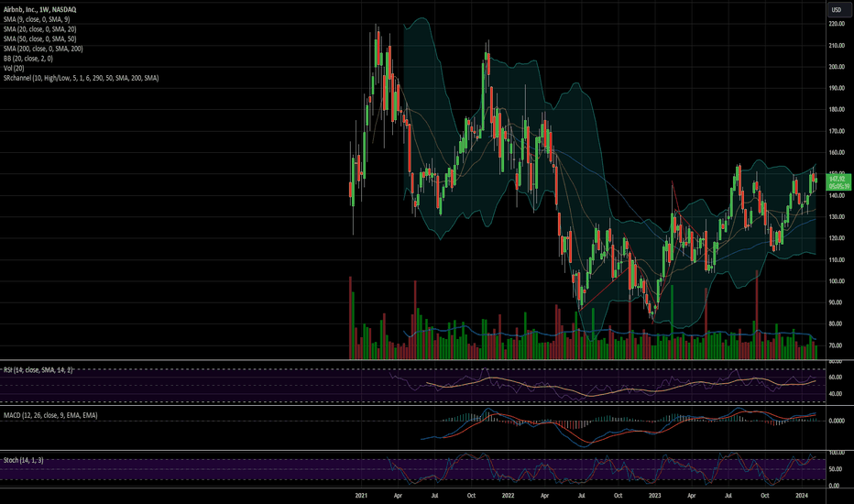Select the BB (20, close, 2, 0) legend
The height and width of the screenshot is (504, 854).
click(x=28, y=59)
